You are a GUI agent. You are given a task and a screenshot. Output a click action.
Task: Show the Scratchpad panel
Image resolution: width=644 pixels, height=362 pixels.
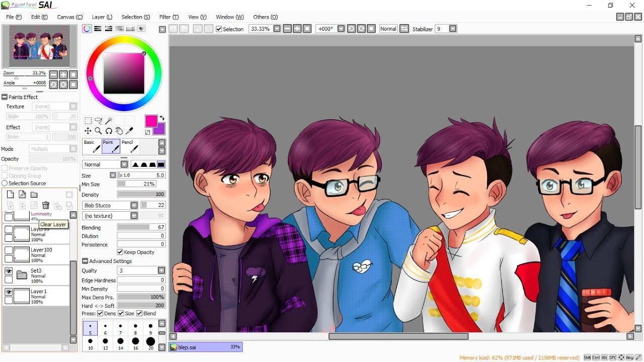click(141, 29)
